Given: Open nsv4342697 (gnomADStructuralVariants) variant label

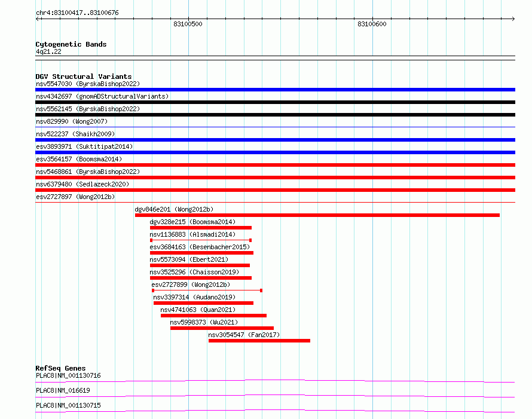Looking at the screenshot, I should click(102, 96).
